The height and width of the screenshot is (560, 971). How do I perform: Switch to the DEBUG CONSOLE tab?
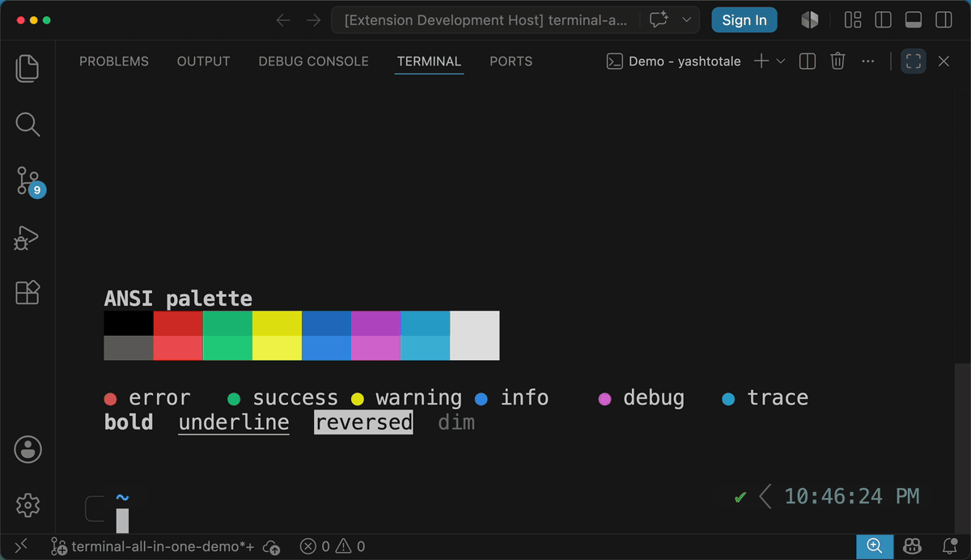click(314, 62)
